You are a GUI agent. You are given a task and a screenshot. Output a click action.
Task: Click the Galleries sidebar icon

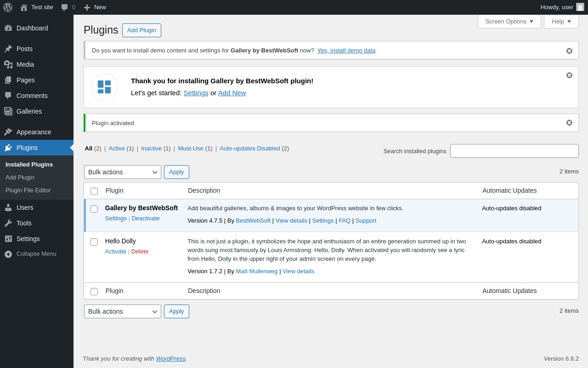[x=8, y=111]
